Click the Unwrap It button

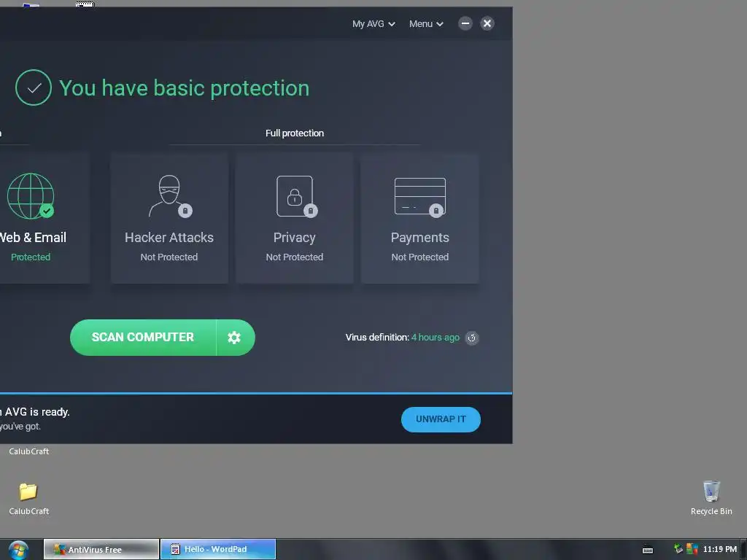tap(441, 419)
